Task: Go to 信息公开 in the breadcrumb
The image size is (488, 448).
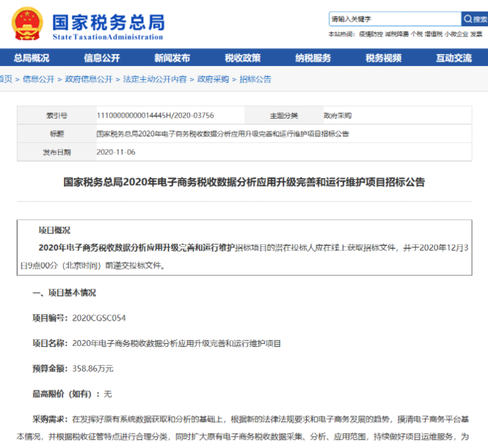Action: click(x=39, y=79)
